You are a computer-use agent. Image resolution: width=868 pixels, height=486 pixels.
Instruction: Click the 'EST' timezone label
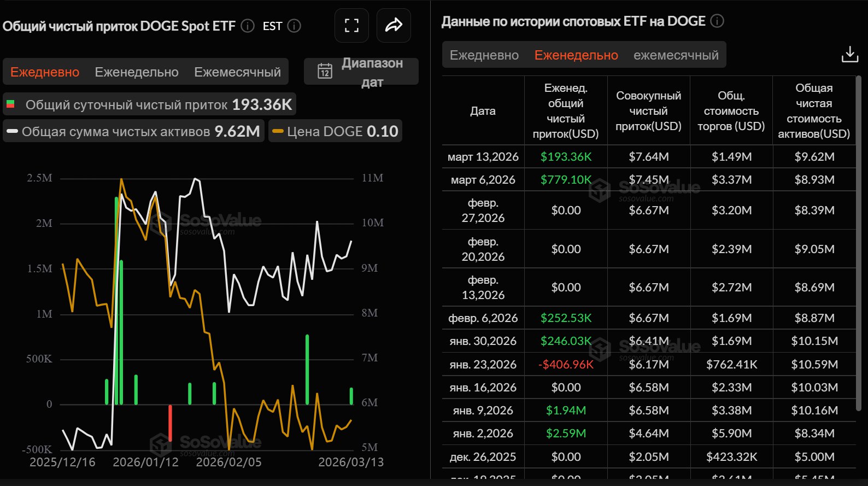pyautogui.click(x=272, y=26)
